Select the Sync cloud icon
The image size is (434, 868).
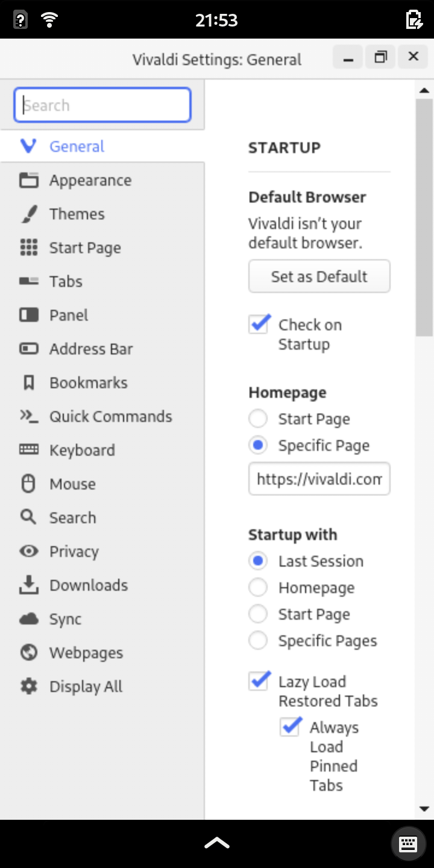[x=28, y=619]
